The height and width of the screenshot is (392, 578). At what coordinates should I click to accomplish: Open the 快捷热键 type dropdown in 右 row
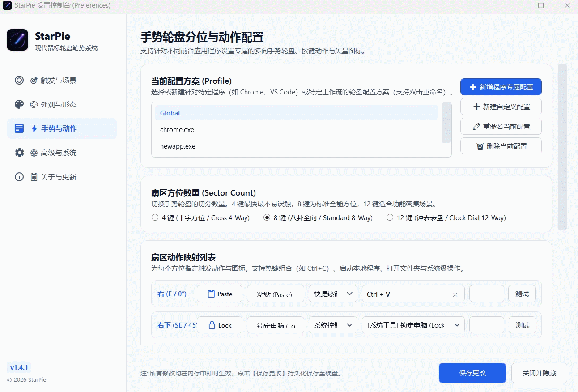click(333, 294)
